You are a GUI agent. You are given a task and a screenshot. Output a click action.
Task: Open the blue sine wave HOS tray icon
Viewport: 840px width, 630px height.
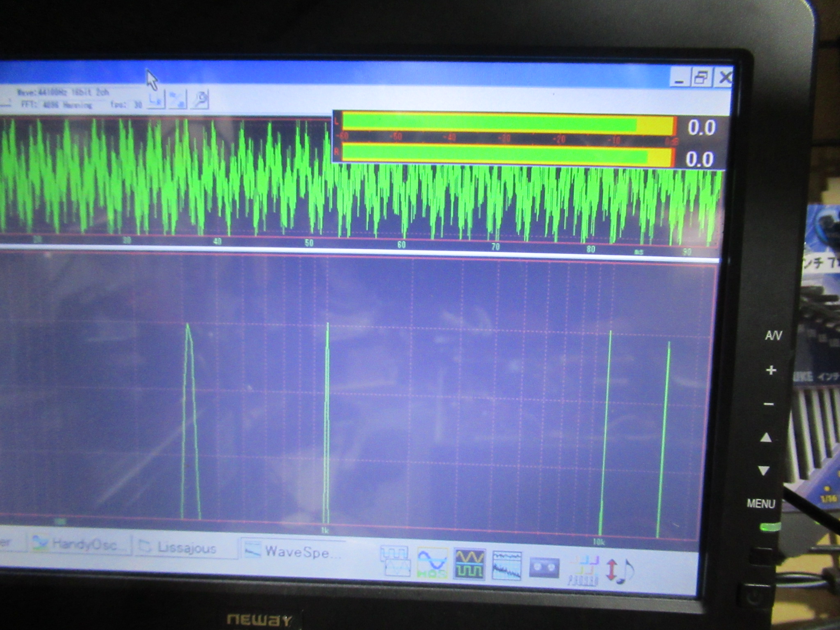click(432, 563)
